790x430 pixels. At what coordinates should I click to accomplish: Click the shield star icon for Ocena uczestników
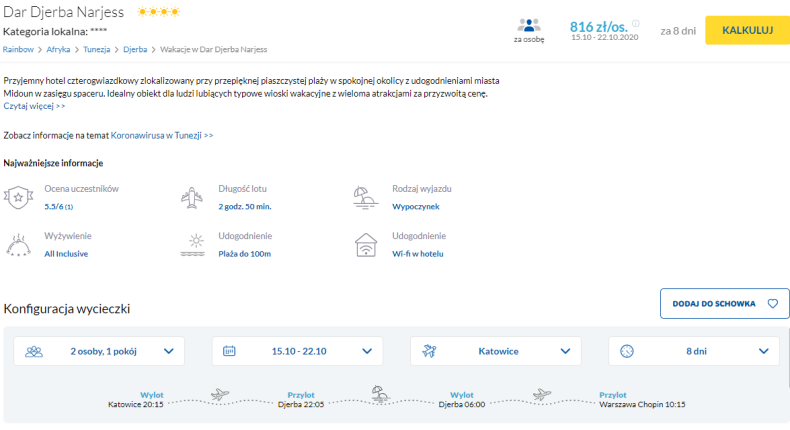click(x=18, y=197)
